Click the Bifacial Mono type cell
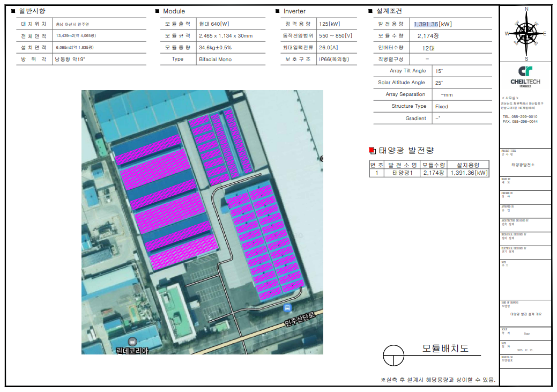The height and width of the screenshot is (392, 557). pyautogui.click(x=215, y=60)
